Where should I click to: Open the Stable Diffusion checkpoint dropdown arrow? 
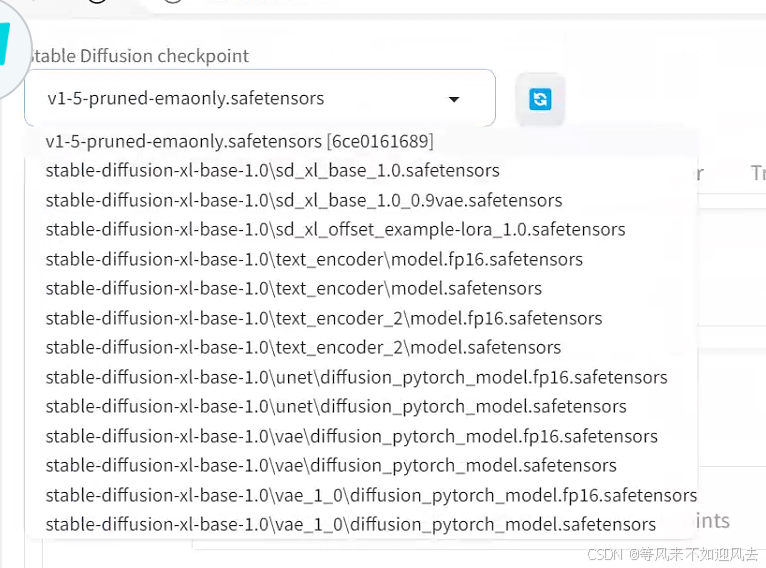[454, 100]
